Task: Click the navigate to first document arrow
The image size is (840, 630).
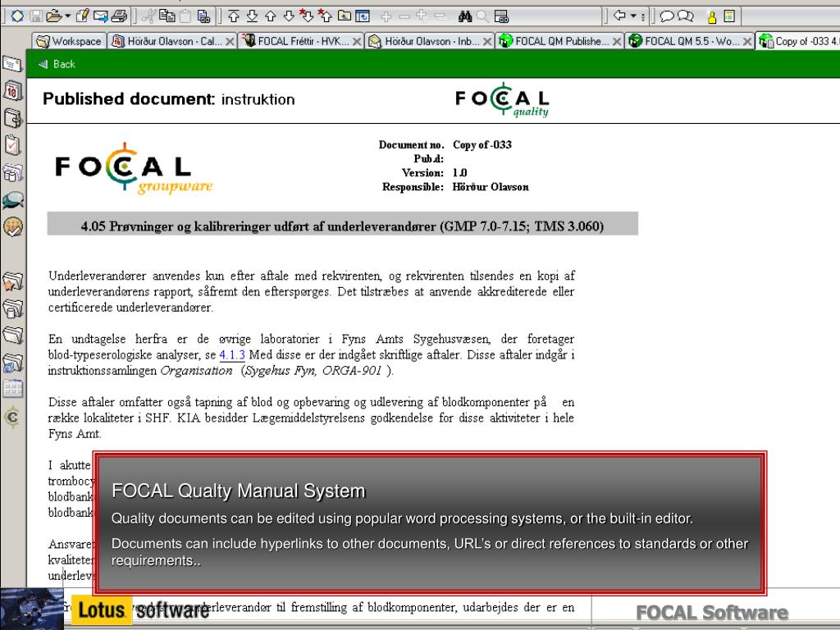Action: [x=234, y=16]
